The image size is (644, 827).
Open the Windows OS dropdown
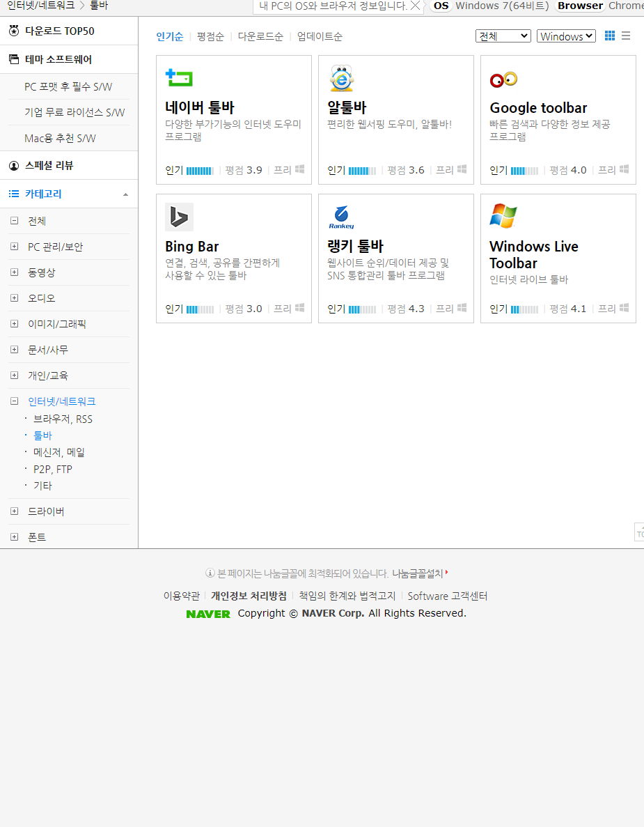pyautogui.click(x=566, y=36)
